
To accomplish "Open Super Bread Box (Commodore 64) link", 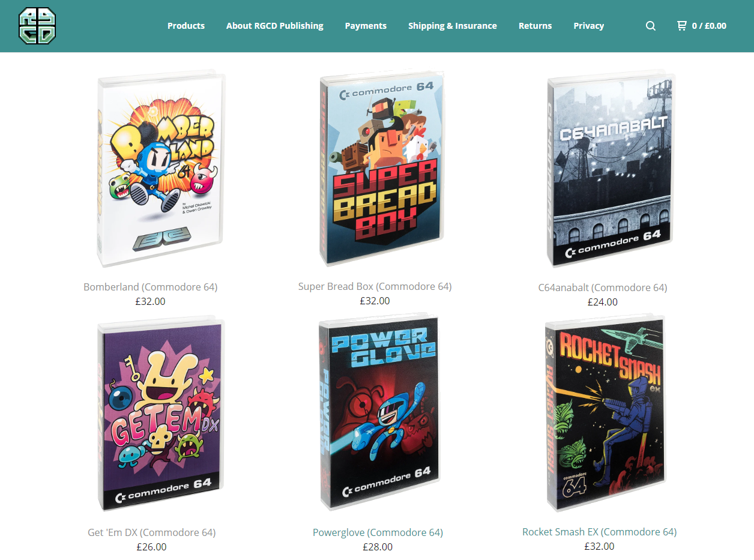I will (375, 286).
